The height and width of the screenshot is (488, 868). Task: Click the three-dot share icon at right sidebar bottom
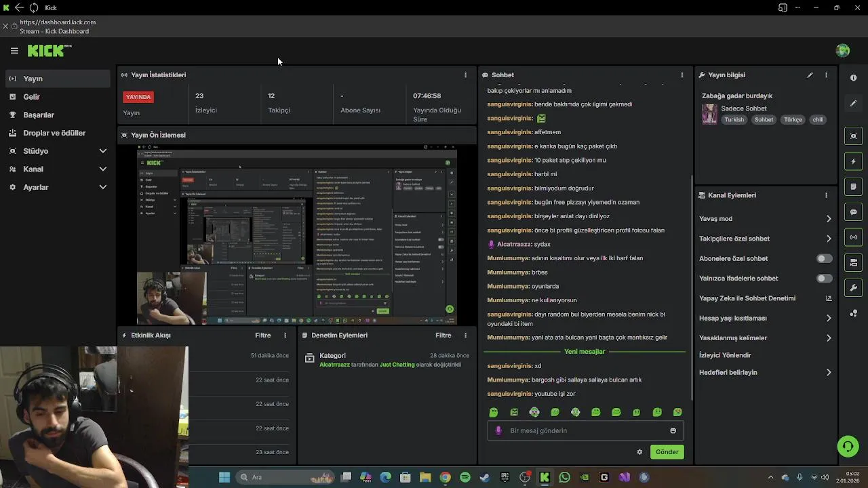[853, 313]
